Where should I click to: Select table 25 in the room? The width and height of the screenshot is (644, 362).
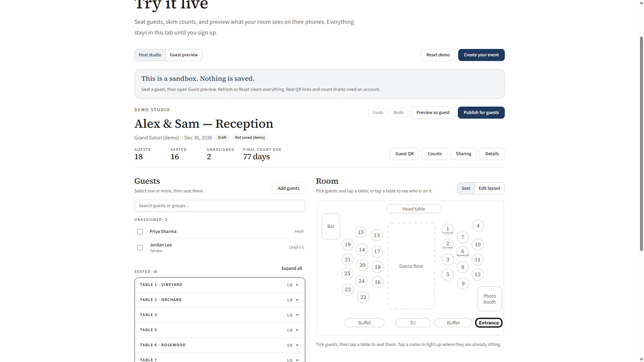click(347, 273)
